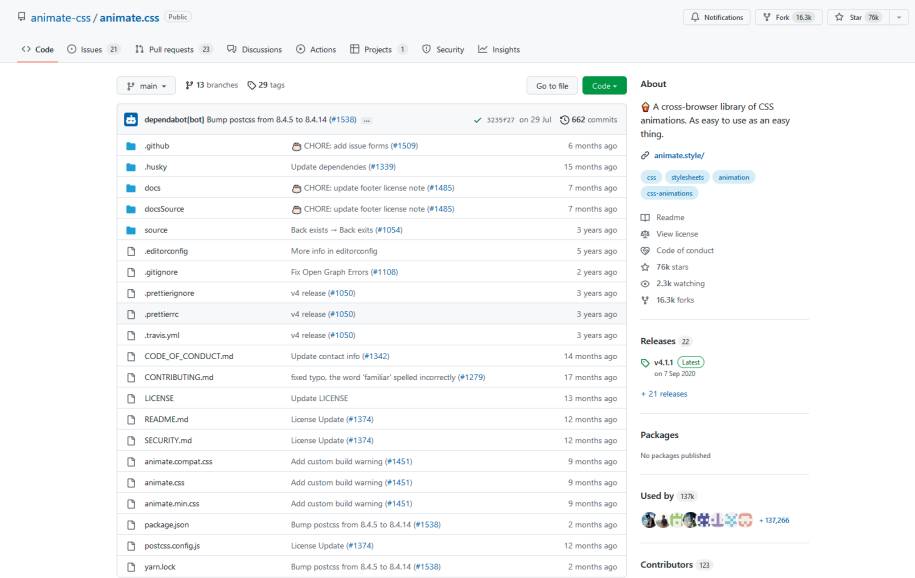Open the main branch selector dropdown
Image resolution: width=915 pixels, height=578 pixels.
[146, 86]
